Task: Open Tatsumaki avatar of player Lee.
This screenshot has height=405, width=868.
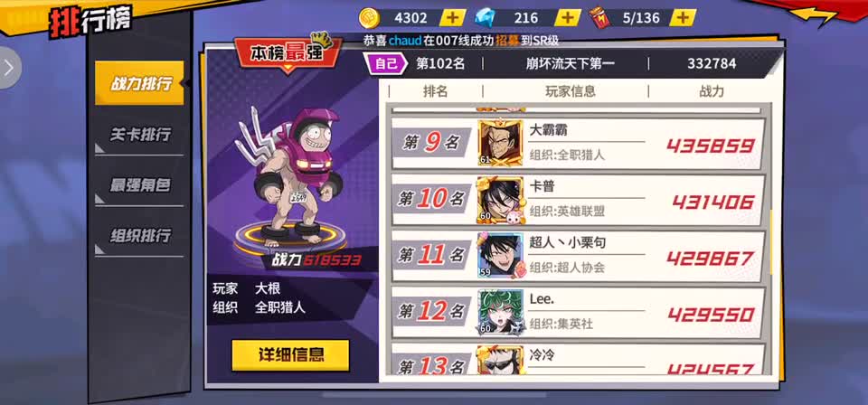Action: point(500,312)
